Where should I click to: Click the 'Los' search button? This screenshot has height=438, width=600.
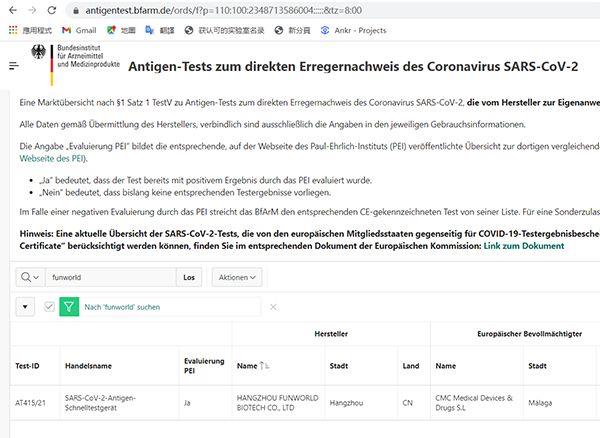click(189, 277)
